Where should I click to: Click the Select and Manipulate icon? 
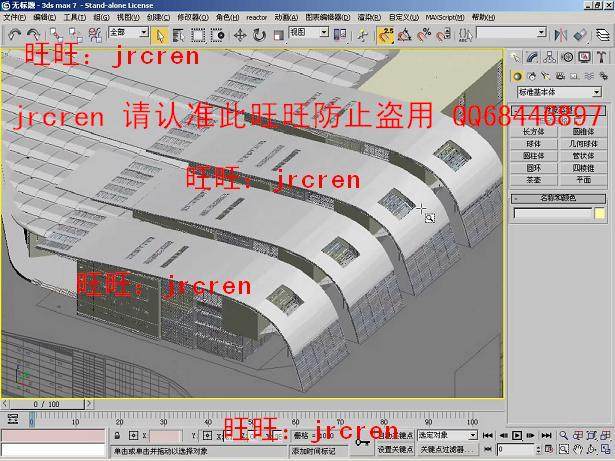pos(363,36)
